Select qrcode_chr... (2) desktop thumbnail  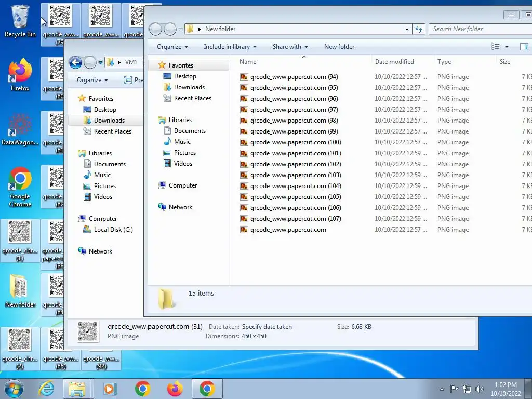pyautogui.click(x=20, y=349)
